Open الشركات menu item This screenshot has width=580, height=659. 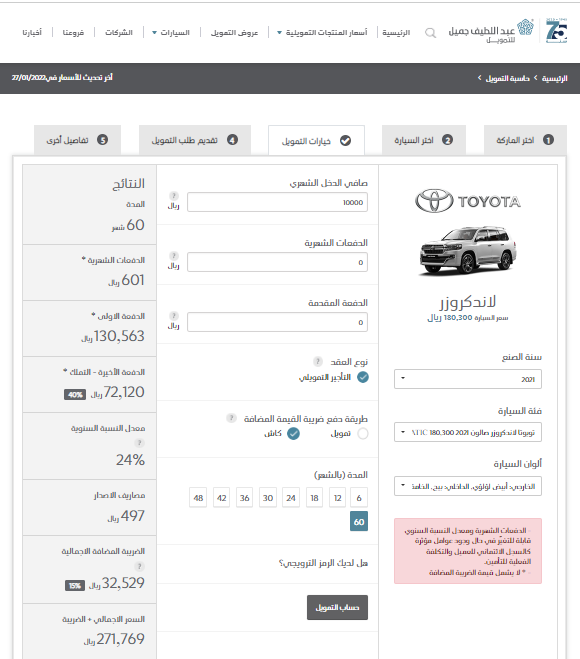click(119, 32)
